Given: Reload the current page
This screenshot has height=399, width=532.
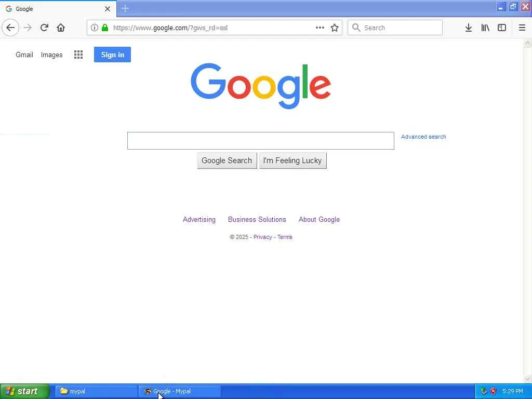Looking at the screenshot, I should [44, 28].
